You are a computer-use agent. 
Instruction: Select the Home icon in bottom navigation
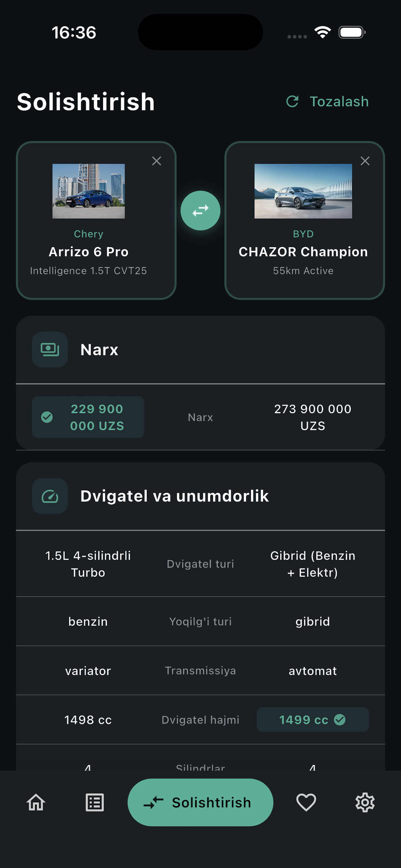click(36, 802)
